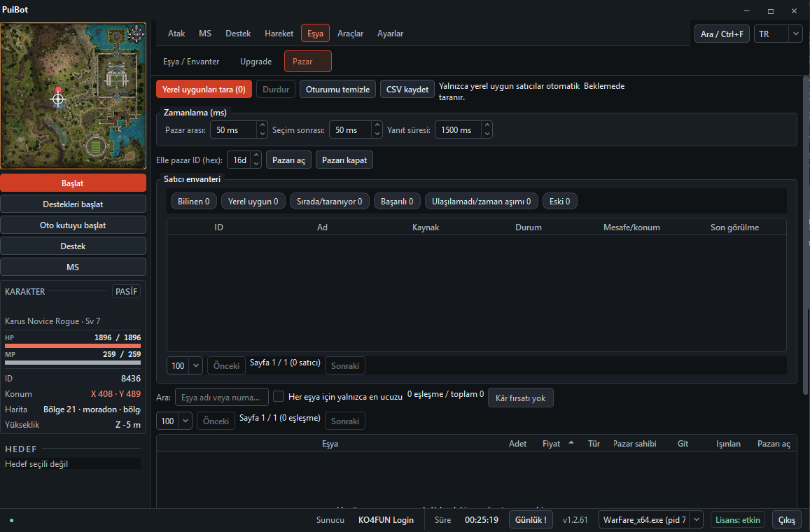Click Destekleri başlat button

pyautogui.click(x=73, y=204)
